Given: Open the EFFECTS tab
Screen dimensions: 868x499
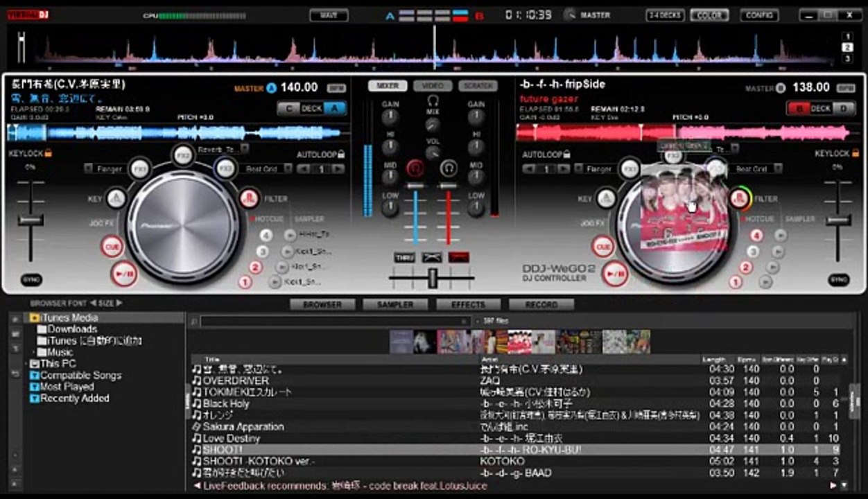Looking at the screenshot, I should point(469,304).
